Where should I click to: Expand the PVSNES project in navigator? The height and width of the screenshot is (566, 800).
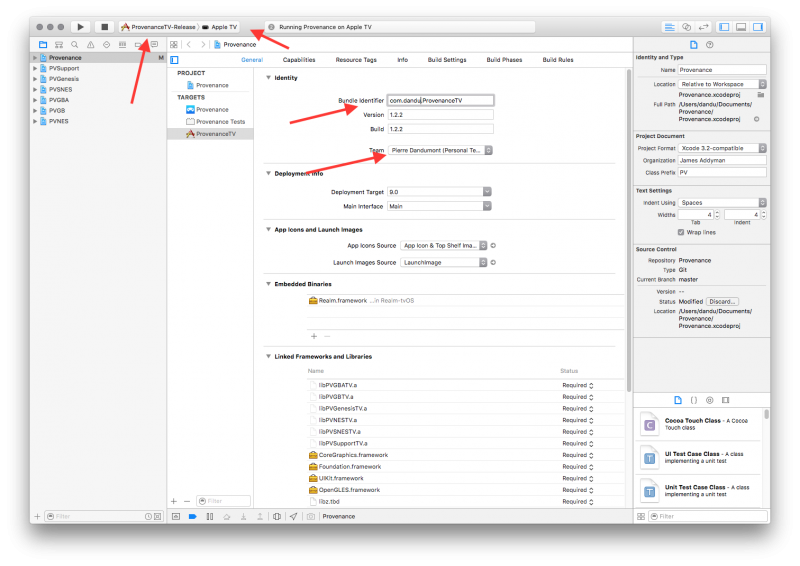pos(35,89)
